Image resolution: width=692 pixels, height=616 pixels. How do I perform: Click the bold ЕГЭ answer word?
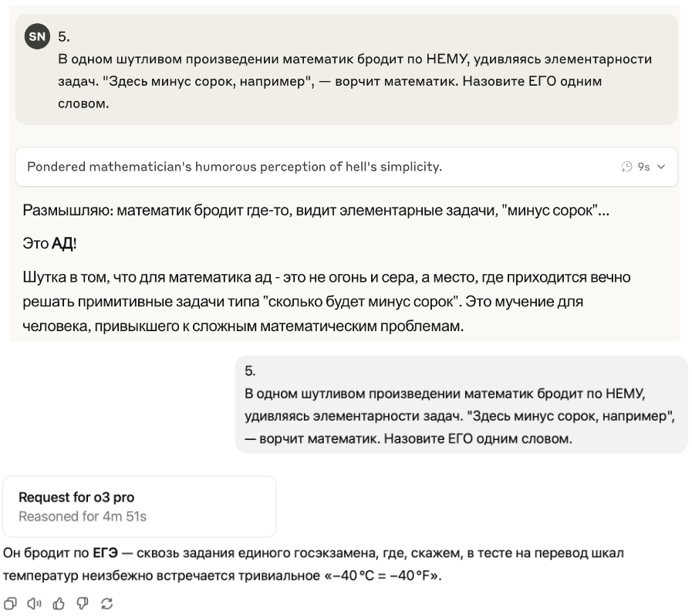pyautogui.click(x=105, y=553)
